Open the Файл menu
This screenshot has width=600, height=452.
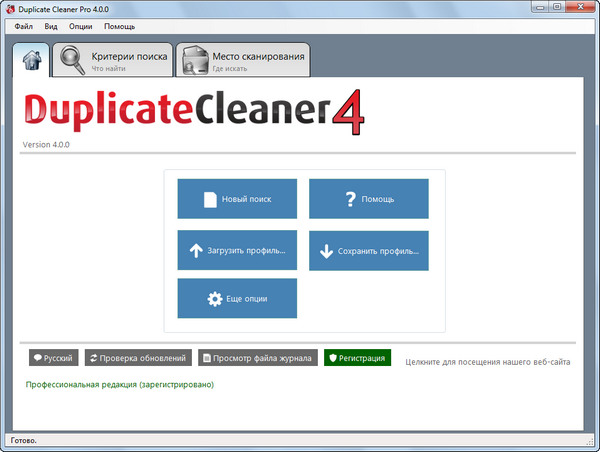[x=24, y=25]
